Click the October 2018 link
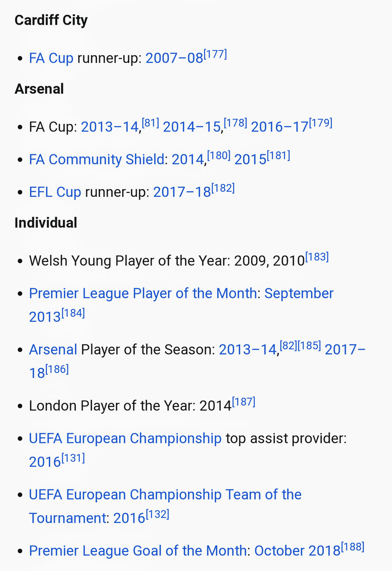Image resolution: width=392 pixels, height=571 pixels. point(297,551)
